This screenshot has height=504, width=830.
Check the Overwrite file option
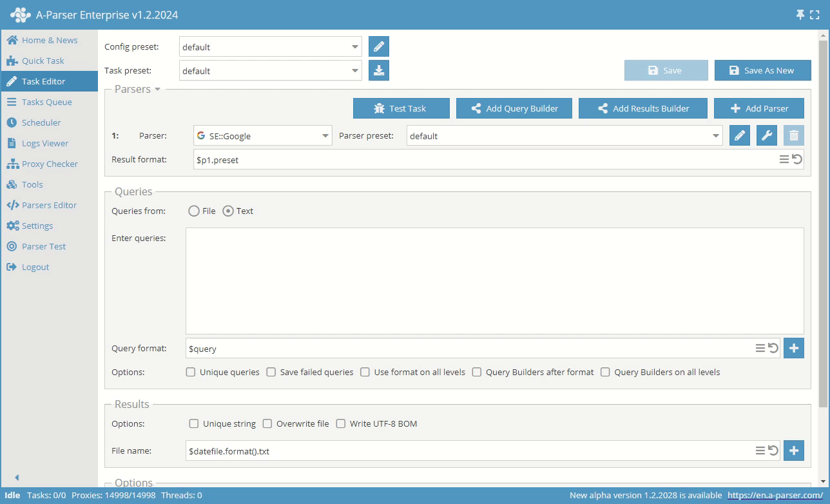[x=267, y=423]
